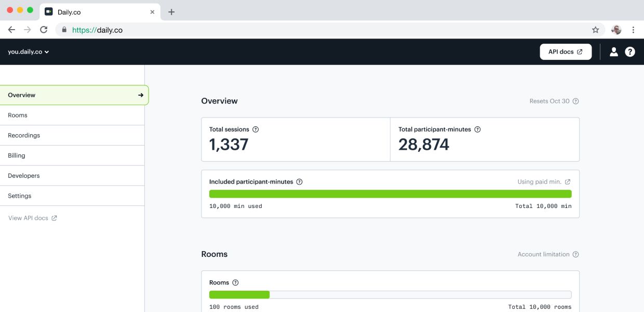Open the Total participant-minutes help tooltip
Screen dimensions: 644x312
click(x=478, y=129)
